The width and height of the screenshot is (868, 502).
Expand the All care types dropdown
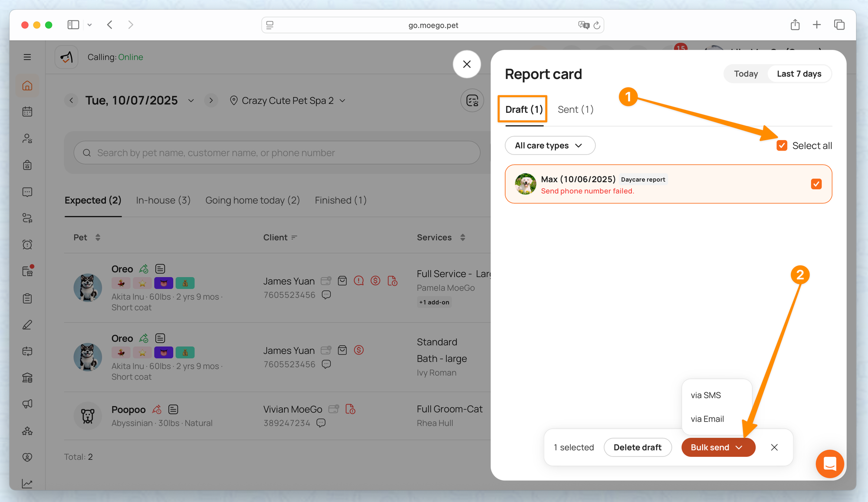549,146
